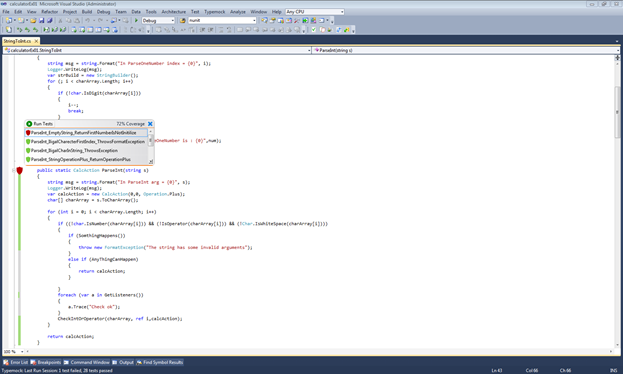Close the Run Tests coverage popup
The image size is (623, 374).
(x=150, y=124)
